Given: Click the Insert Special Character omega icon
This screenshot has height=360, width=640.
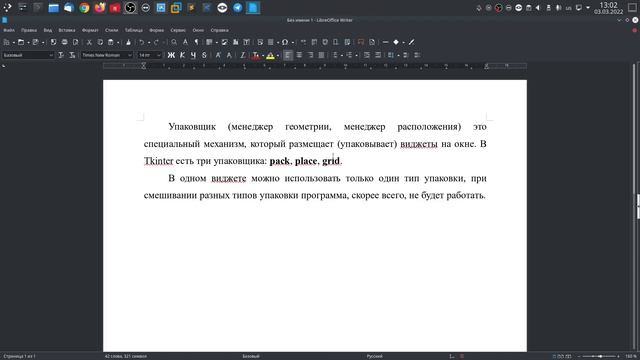Looking at the screenshot, I should pyautogui.click(x=285, y=42).
